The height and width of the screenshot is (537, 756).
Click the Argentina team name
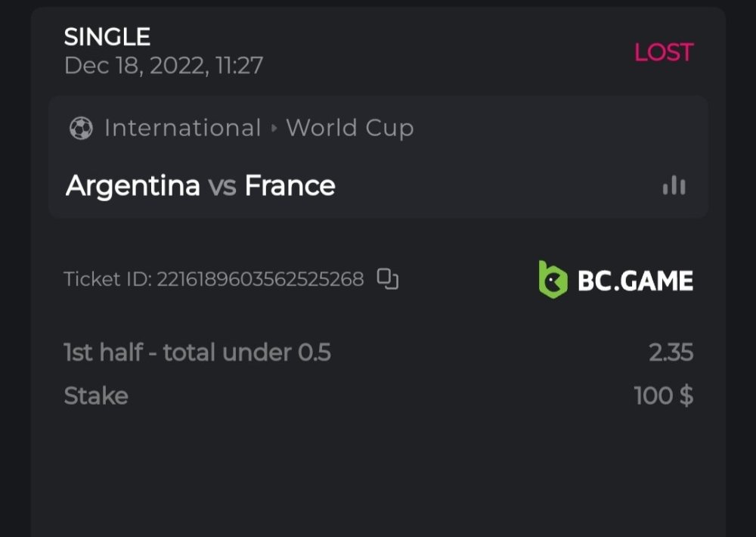[x=133, y=185]
